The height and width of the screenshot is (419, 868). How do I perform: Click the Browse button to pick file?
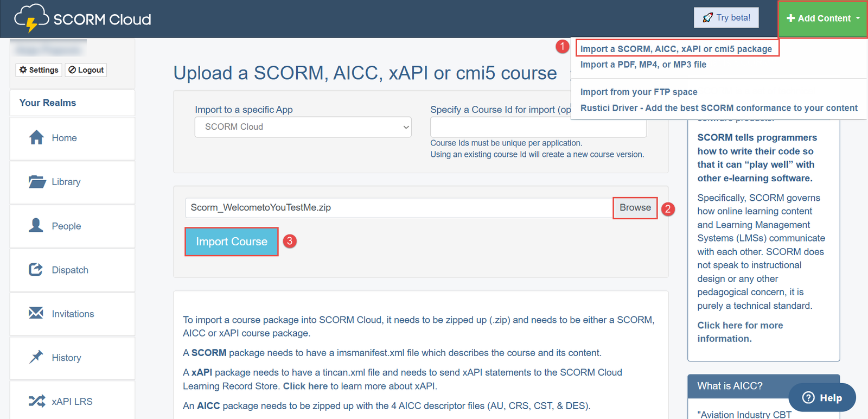(x=635, y=208)
